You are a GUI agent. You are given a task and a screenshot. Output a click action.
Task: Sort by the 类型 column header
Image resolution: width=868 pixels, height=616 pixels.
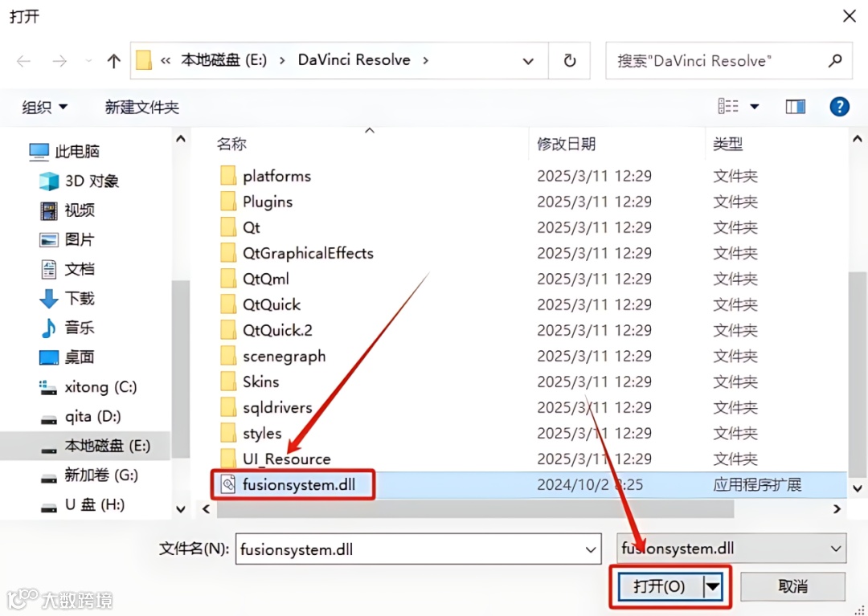[727, 145]
